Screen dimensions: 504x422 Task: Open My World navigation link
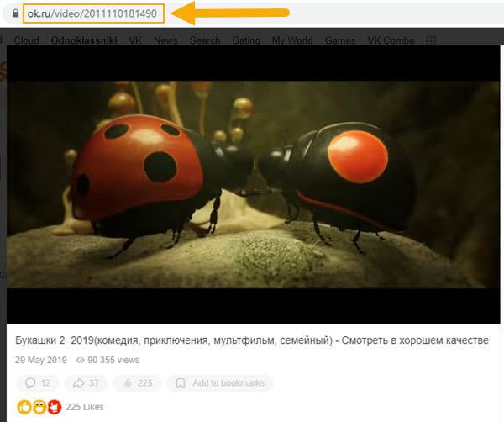(292, 40)
